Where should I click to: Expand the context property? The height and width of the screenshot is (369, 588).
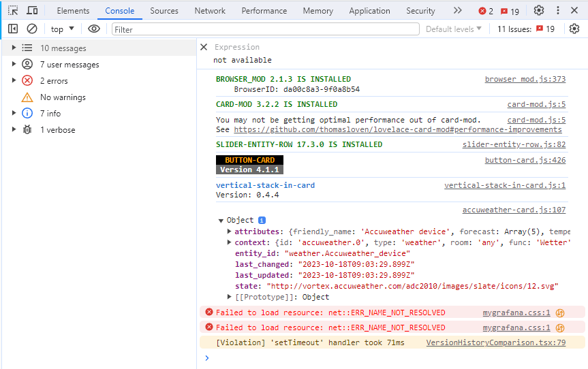point(229,242)
